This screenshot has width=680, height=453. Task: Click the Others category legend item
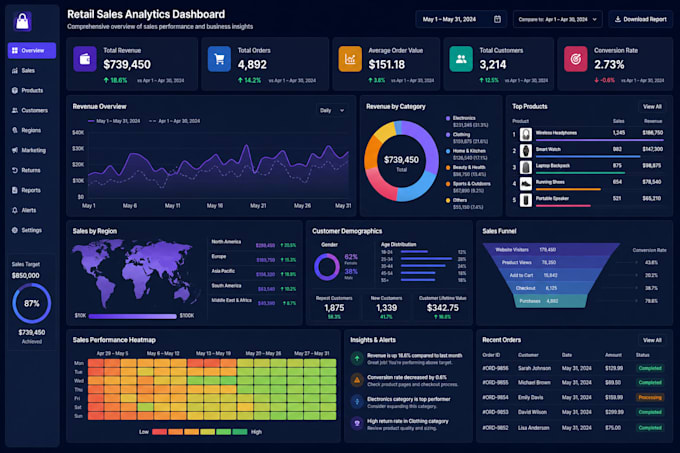[467, 203]
